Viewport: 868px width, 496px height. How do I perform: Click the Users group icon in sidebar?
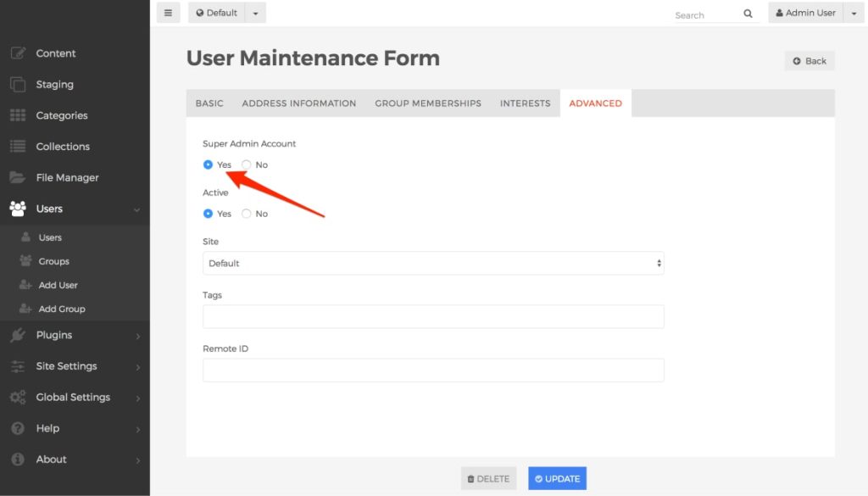point(17,208)
